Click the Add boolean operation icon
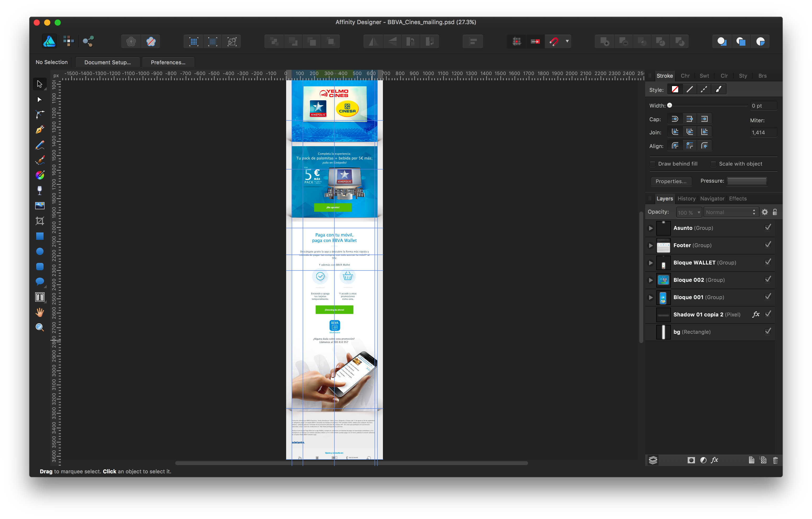 604,41
